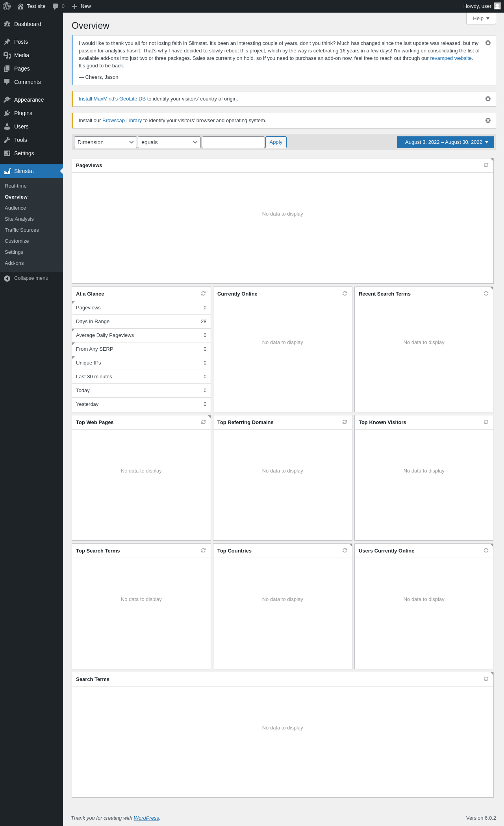Open the Posts menu

(31, 42)
